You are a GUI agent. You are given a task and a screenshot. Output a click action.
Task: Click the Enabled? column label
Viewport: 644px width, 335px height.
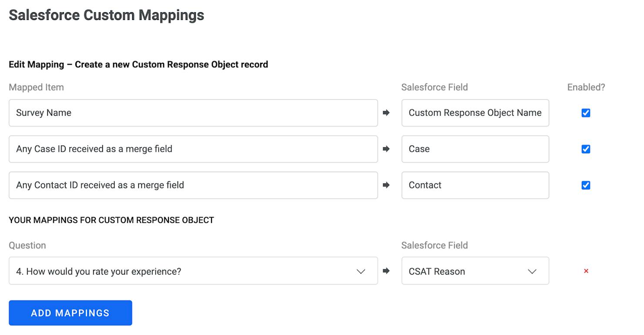(x=586, y=87)
